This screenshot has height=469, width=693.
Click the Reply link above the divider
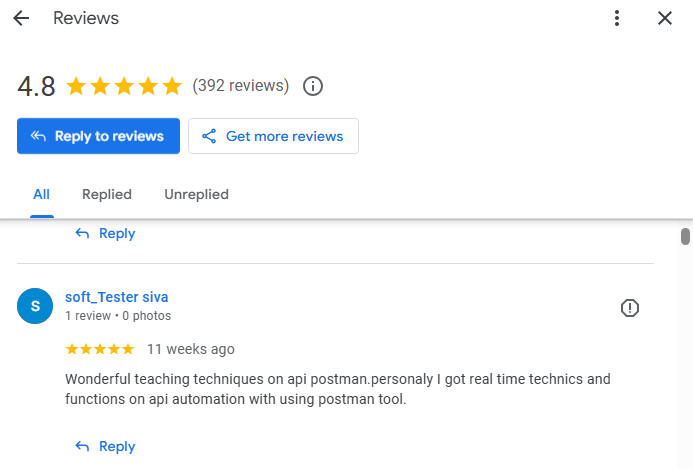(x=105, y=233)
